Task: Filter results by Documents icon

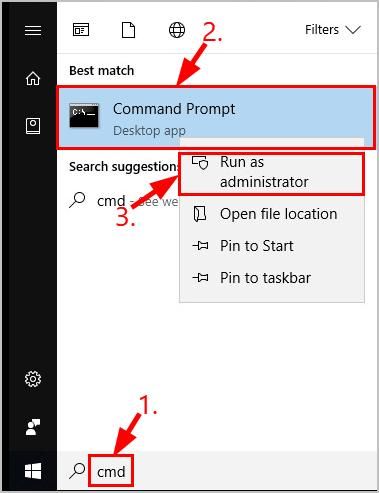Action: click(x=128, y=30)
